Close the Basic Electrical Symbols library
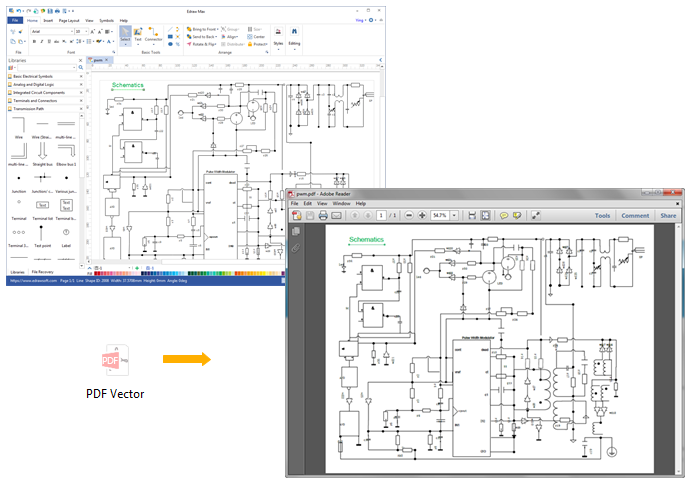Viewport: 691px width, 483px height. 80,76
